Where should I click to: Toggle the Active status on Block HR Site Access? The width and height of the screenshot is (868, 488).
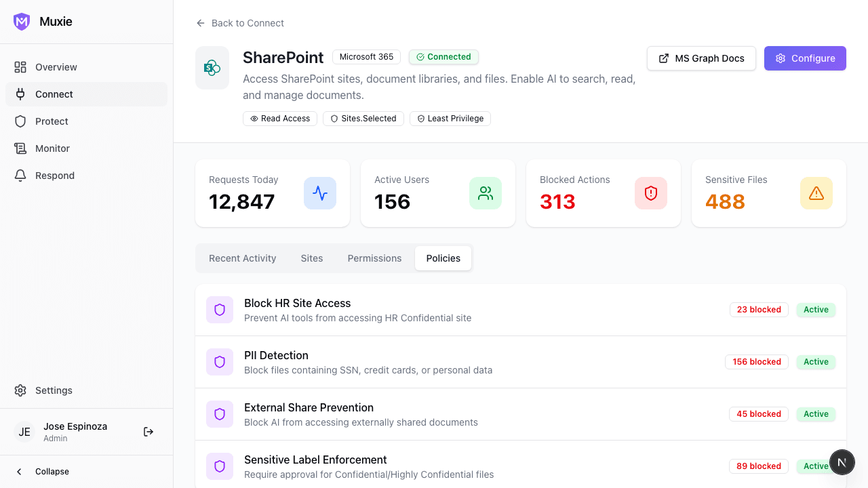[x=816, y=310]
